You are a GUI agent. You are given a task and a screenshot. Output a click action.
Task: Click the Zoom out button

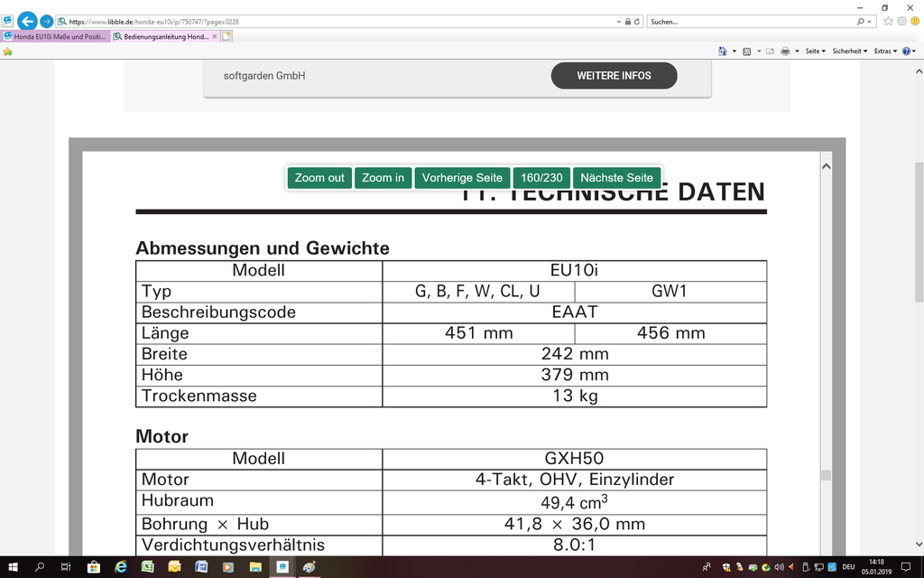(x=319, y=178)
